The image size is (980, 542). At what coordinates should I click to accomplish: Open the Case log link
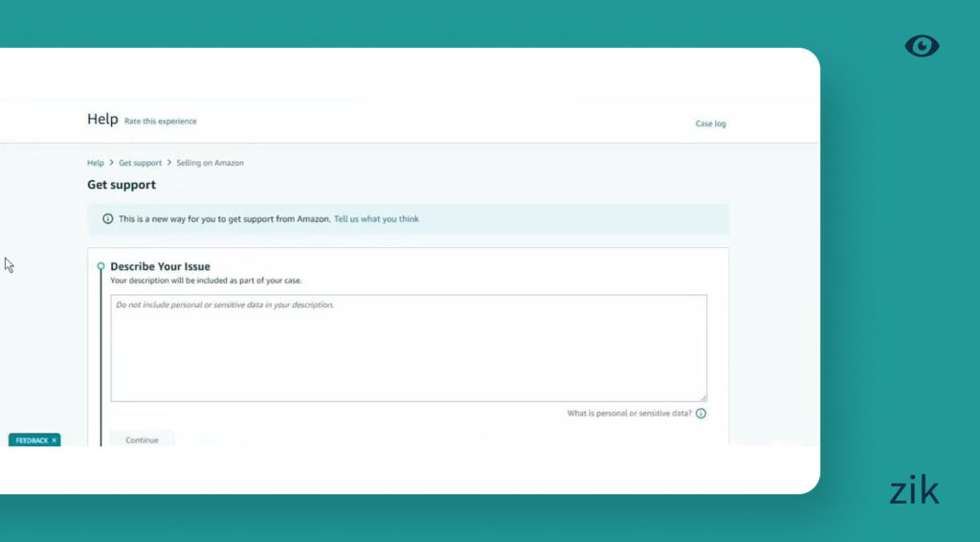click(x=710, y=124)
